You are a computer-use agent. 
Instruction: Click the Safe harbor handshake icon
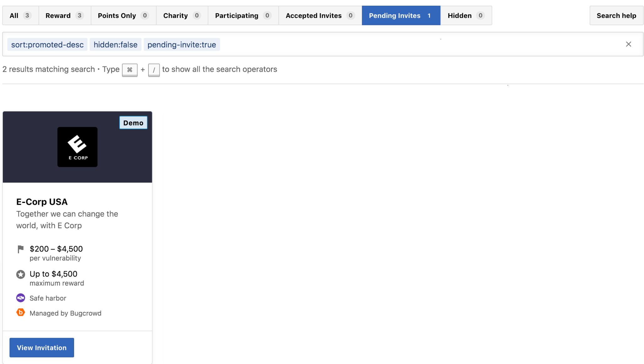click(x=21, y=298)
